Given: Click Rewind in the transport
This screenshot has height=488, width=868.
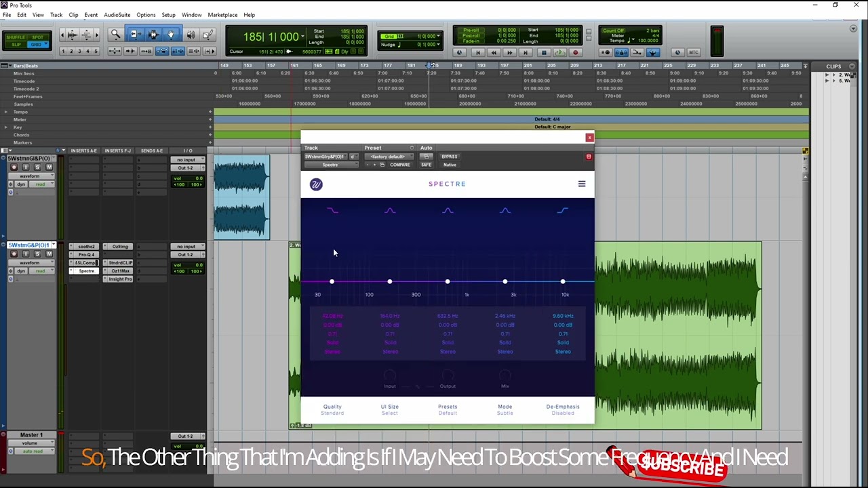Looking at the screenshot, I should (494, 52).
